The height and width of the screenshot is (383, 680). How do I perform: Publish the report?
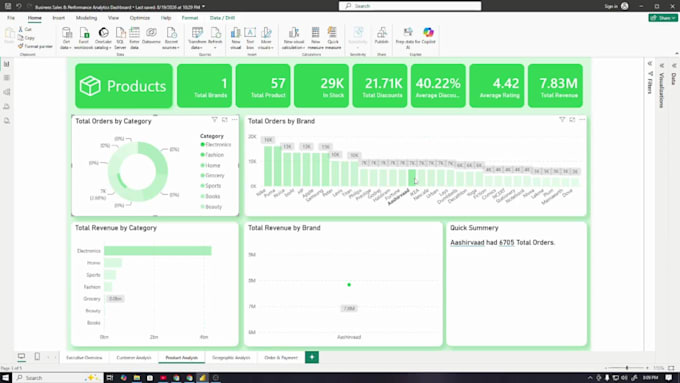click(382, 36)
